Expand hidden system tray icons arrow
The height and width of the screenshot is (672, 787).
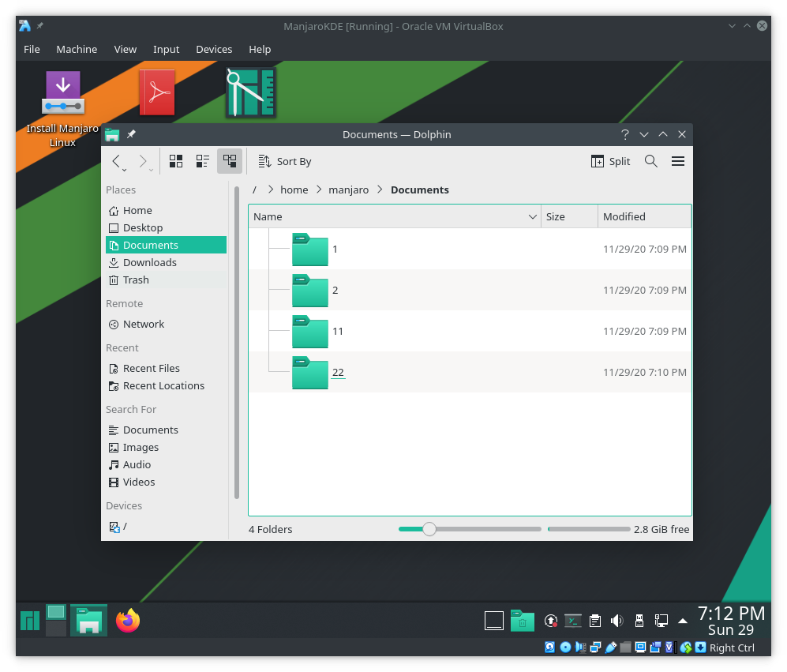[683, 621]
